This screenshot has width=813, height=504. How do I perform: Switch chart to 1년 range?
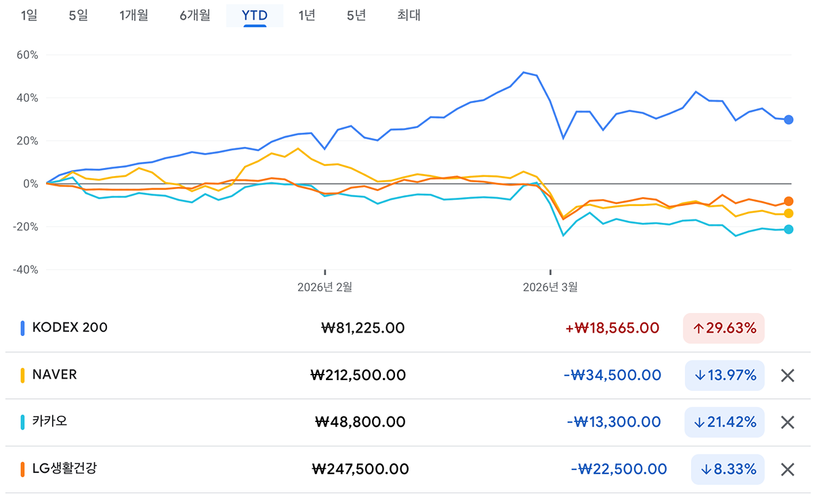pos(307,15)
